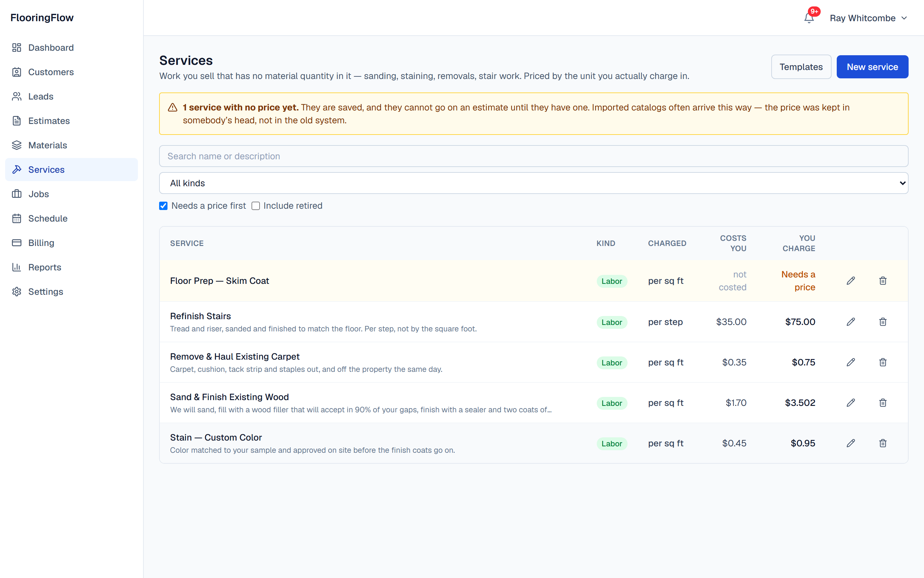Click the Estimates document icon
This screenshot has width=924, height=578.
coord(16,121)
